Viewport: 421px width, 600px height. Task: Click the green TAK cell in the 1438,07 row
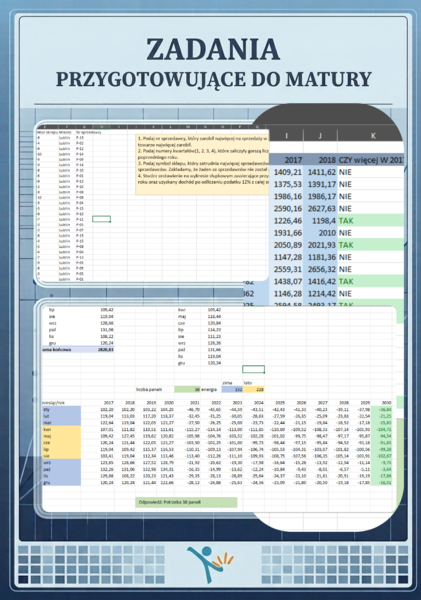[x=370, y=282]
